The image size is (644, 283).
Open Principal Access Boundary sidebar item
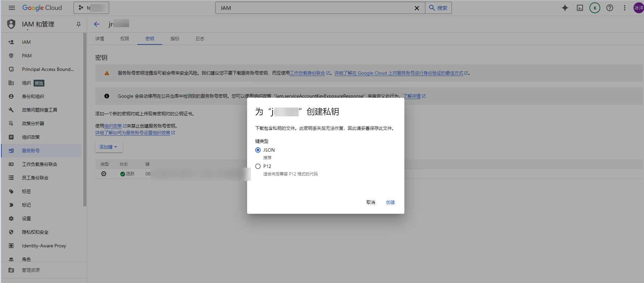42,69
